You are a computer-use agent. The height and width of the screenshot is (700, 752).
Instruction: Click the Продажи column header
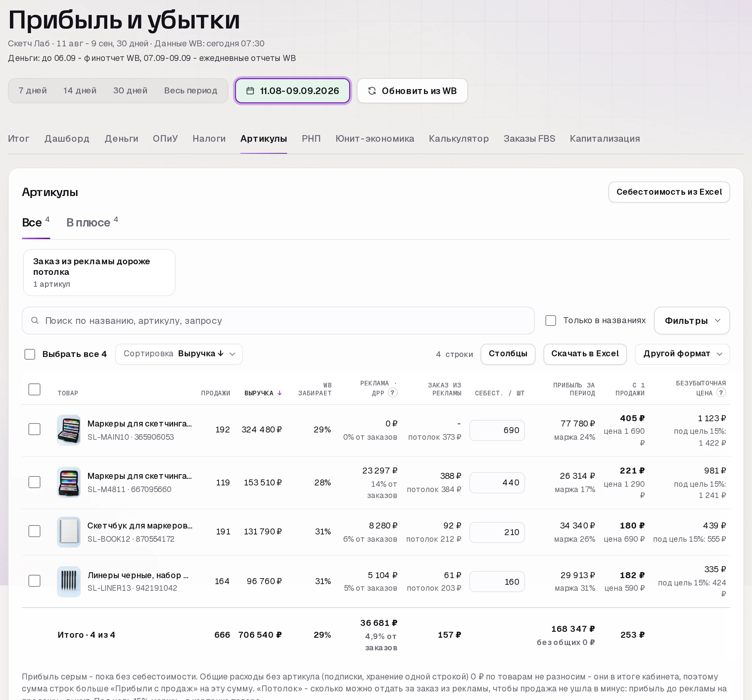point(215,393)
